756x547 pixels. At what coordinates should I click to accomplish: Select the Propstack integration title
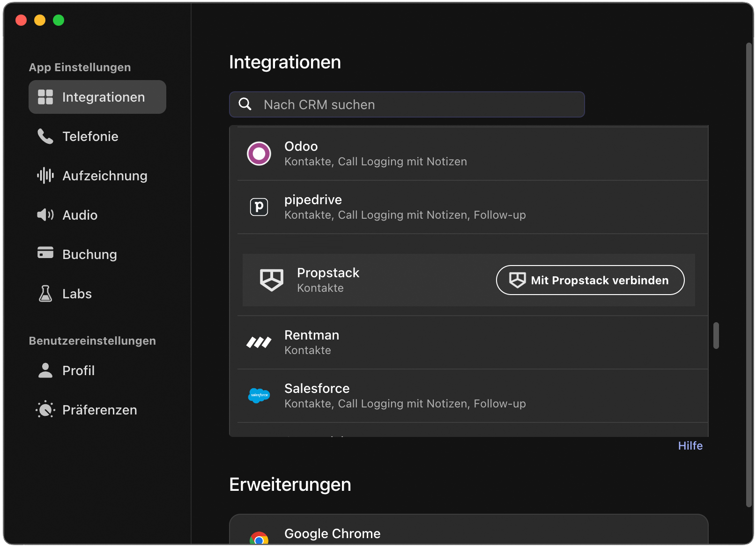coord(328,273)
